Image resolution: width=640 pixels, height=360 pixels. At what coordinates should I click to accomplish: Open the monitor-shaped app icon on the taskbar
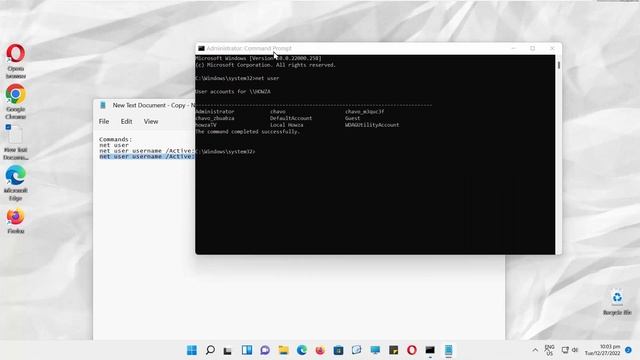coord(375,350)
